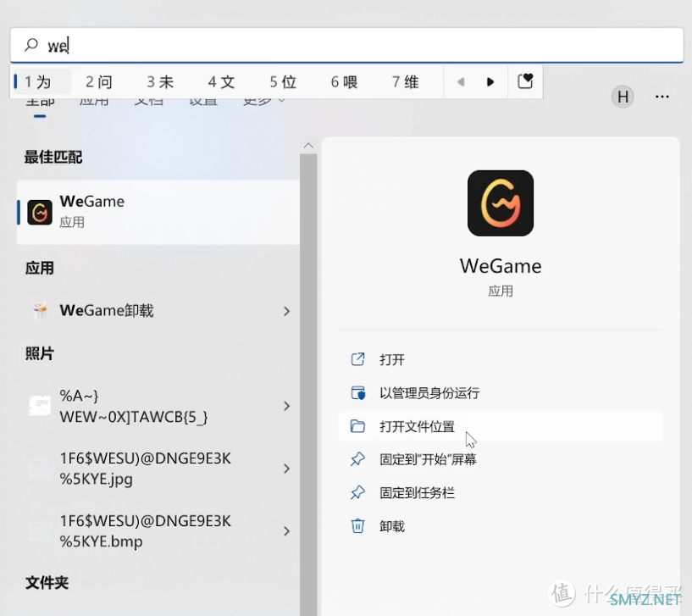Go to previous IME candidate page

[461, 82]
